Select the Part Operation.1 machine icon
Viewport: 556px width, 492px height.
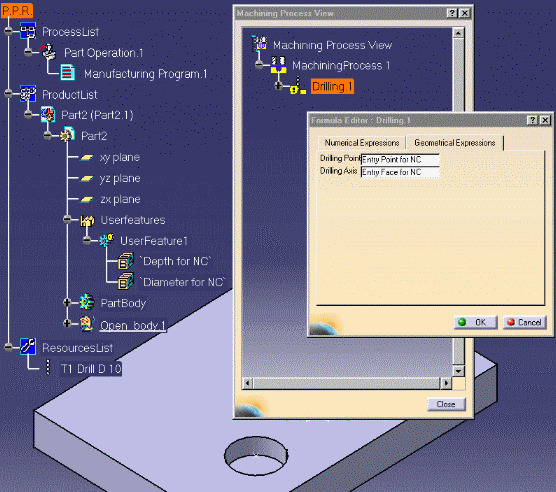pos(49,52)
